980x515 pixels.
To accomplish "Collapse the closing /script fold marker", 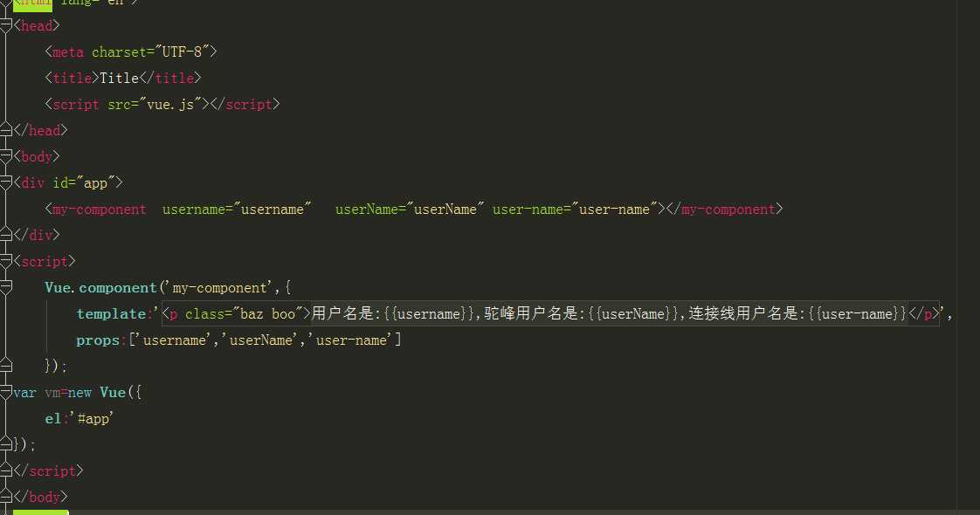I will [5, 470].
